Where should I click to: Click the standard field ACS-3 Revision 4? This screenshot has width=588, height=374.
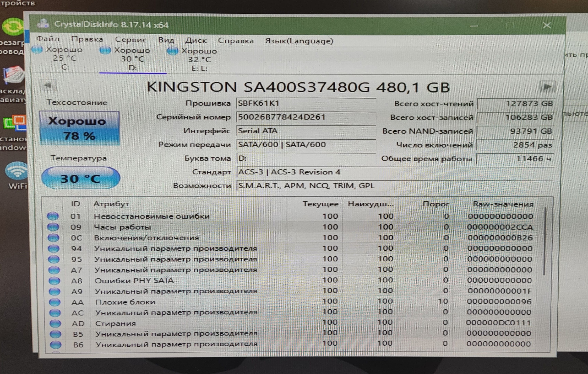tap(395, 172)
